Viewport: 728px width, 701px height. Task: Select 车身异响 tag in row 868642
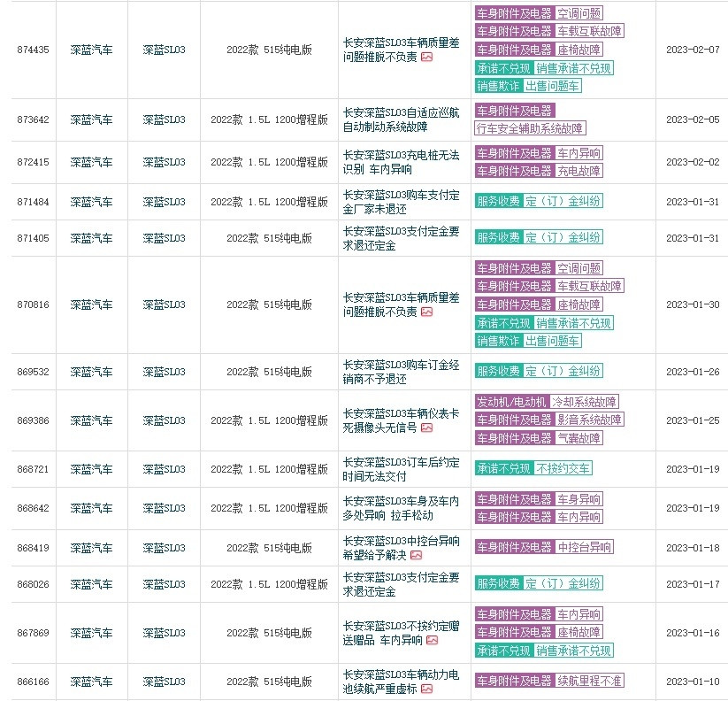pyautogui.click(x=579, y=499)
